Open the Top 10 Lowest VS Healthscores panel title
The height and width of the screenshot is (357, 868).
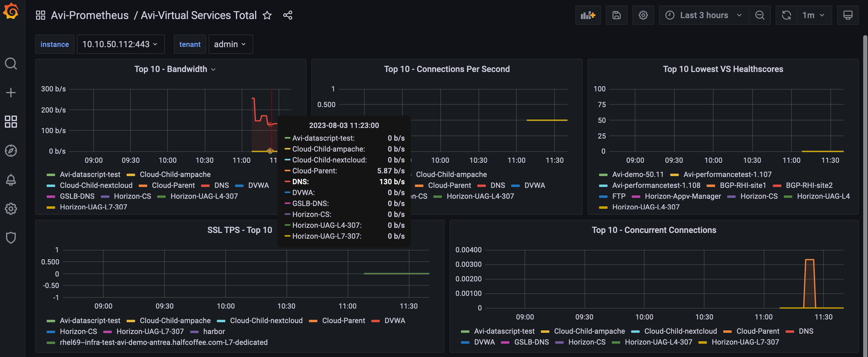click(x=723, y=69)
